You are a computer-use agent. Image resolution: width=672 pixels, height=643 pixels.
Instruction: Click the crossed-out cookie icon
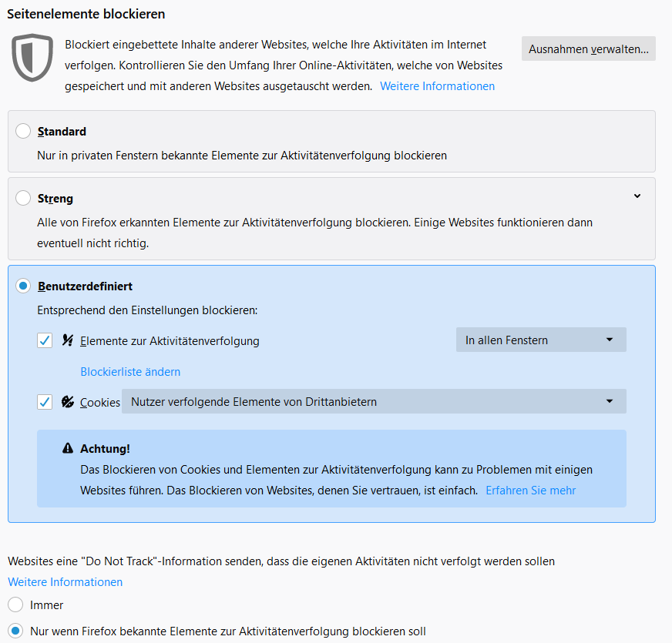click(68, 402)
